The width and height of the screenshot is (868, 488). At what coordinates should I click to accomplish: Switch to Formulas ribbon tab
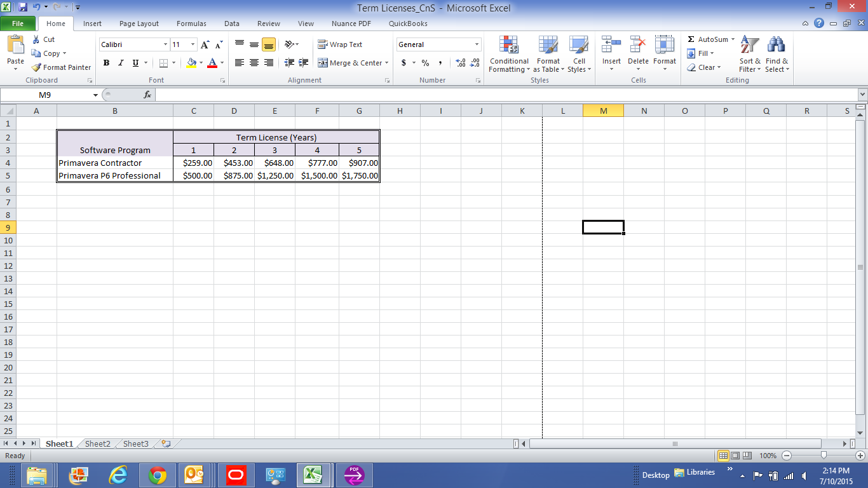click(x=191, y=24)
